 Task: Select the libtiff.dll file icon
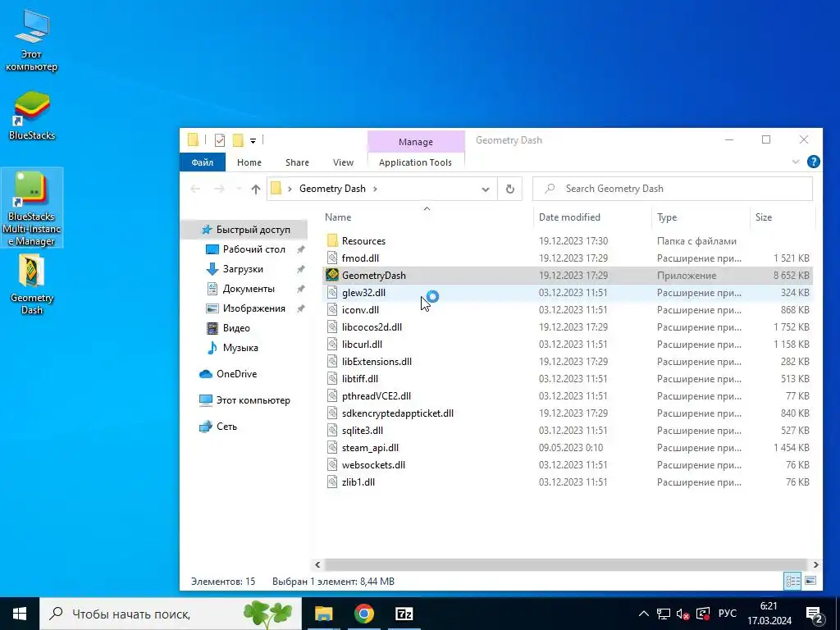point(332,379)
